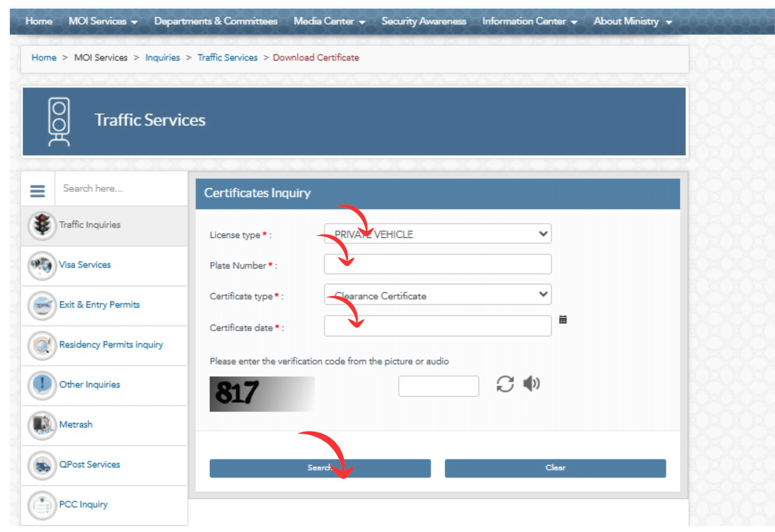Click the Traffic Inquiries traffic light icon
The image size is (775, 532).
tap(42, 225)
